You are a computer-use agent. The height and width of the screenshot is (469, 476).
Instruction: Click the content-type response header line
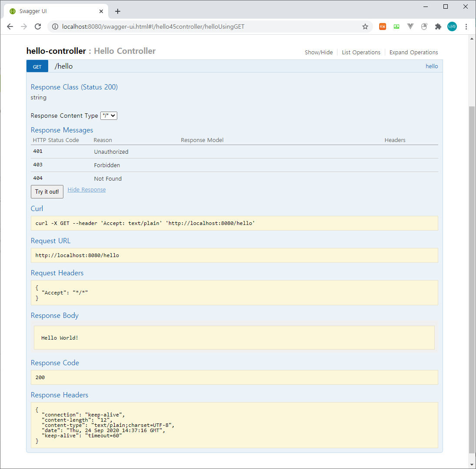coord(108,425)
